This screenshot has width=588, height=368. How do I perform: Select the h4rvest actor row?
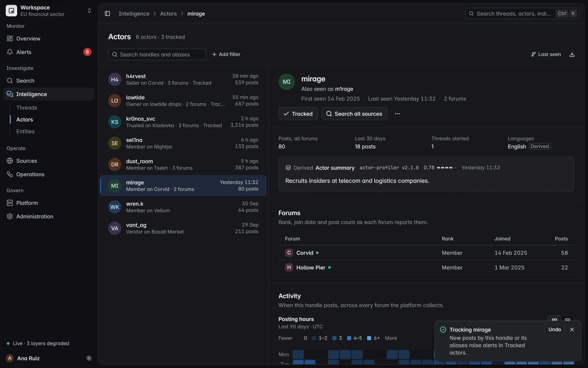183,79
